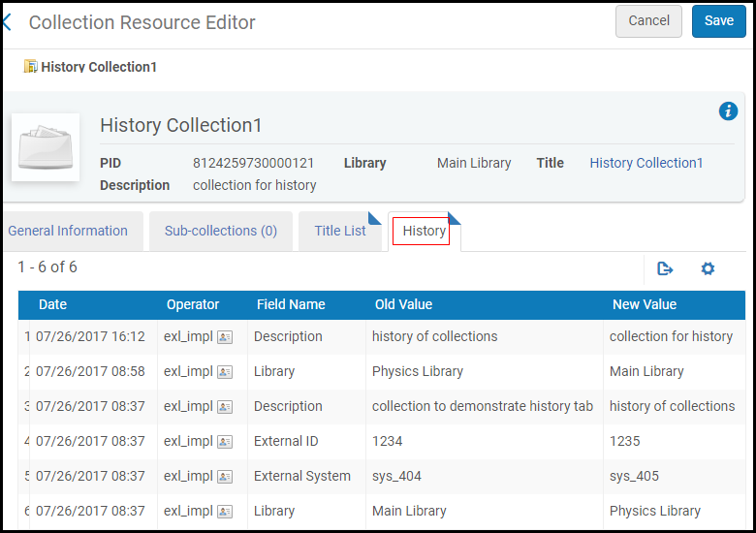Click the small collection icon beside History Collection1

click(x=30, y=66)
